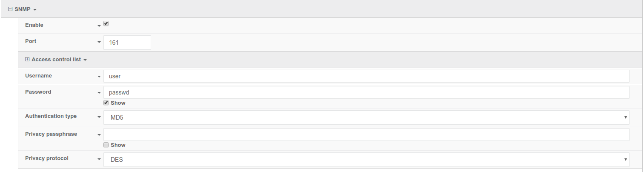Open the Authentication type MD5 dropdown

(366, 118)
